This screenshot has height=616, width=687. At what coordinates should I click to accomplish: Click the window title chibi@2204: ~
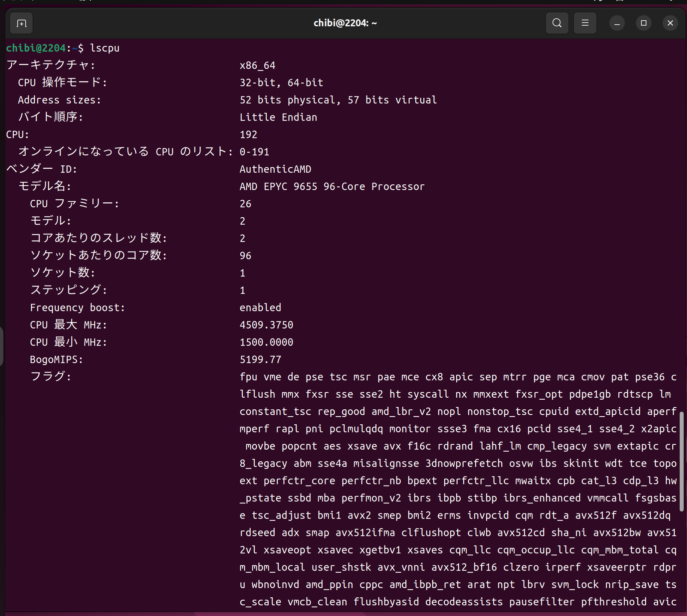coord(345,23)
